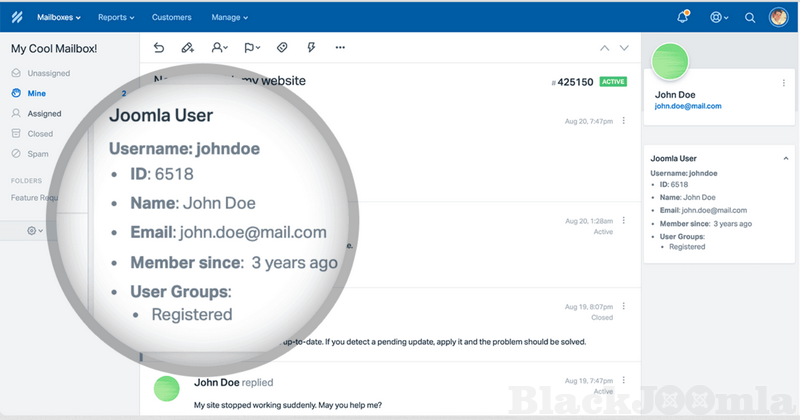The height and width of the screenshot is (420, 800).
Task: Open the three-dot more actions in toolbar
Action: pyautogui.click(x=340, y=47)
